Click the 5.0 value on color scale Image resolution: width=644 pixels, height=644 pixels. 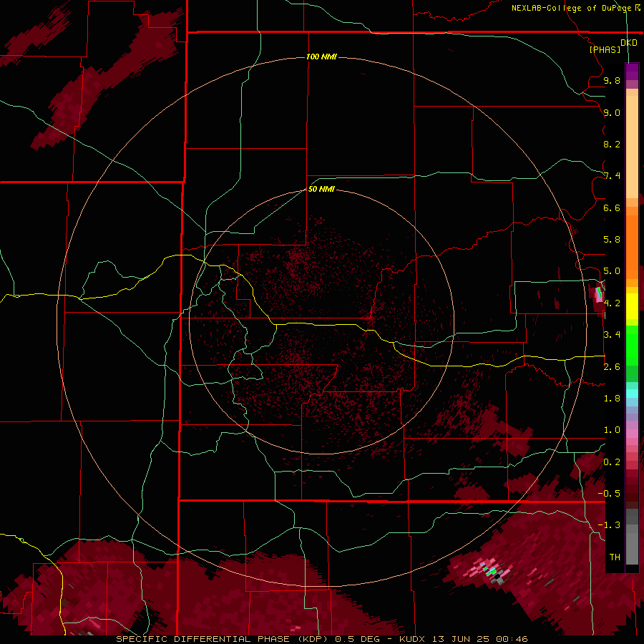[612, 271]
